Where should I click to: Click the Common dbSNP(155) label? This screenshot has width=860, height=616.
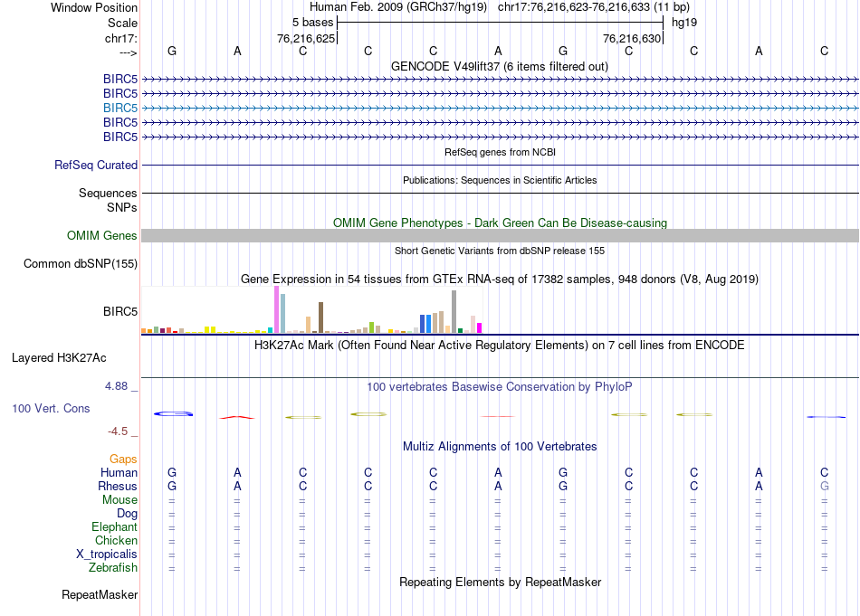click(x=81, y=263)
